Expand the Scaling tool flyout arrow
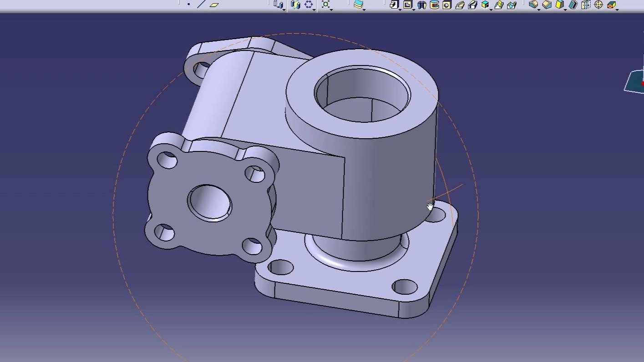The image size is (644, 362). 331,10
